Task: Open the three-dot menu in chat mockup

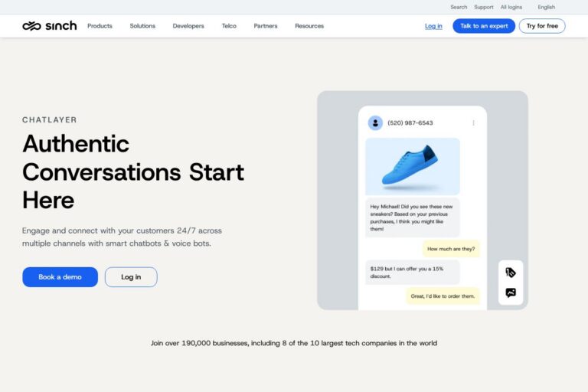Action: (473, 122)
